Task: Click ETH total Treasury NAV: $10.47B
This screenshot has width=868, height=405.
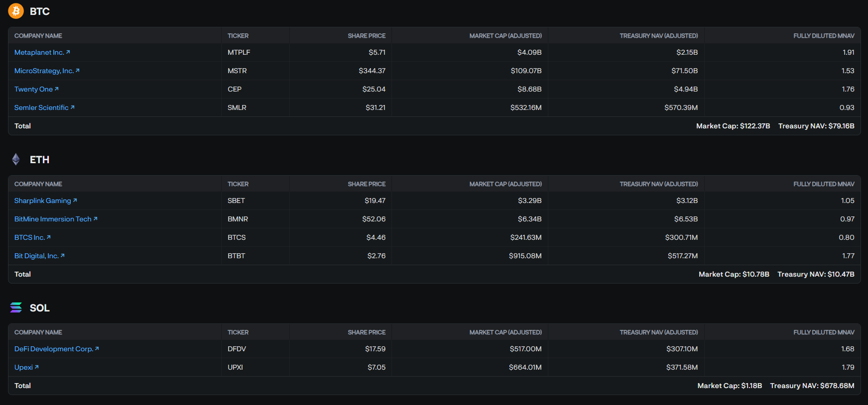Action: (x=816, y=274)
